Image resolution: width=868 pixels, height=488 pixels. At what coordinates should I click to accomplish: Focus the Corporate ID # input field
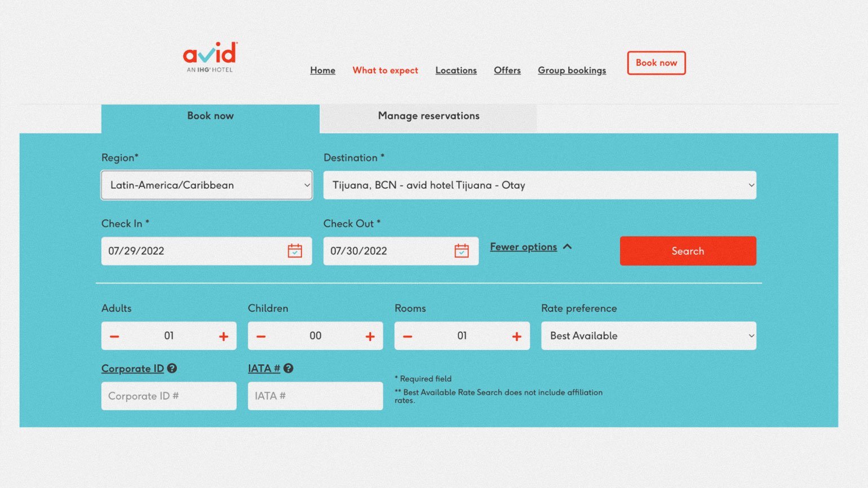click(169, 396)
